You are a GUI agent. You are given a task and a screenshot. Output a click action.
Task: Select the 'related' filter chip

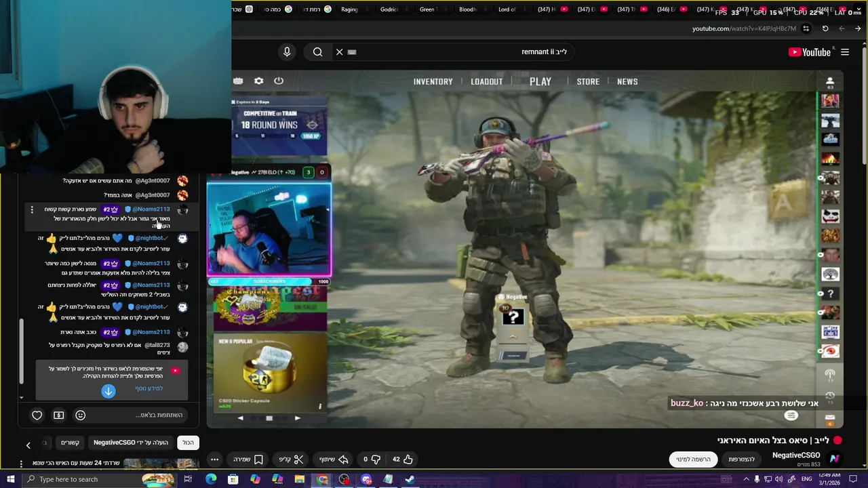[70, 443]
